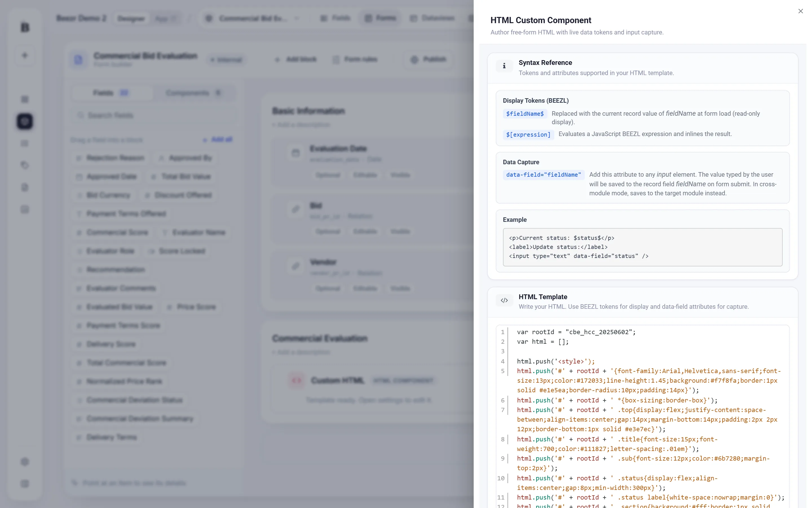Open the Fields tab in top navigation
812x508 pixels.
coord(335,18)
